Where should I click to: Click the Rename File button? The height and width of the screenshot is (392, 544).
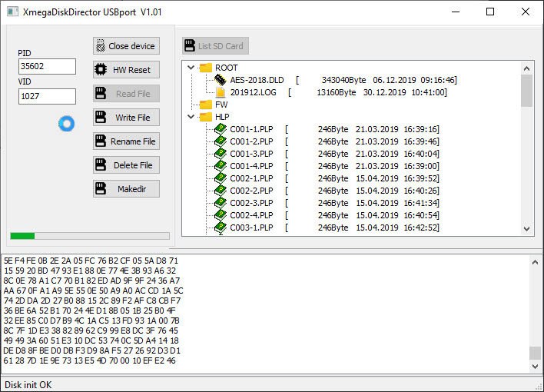pyautogui.click(x=126, y=141)
